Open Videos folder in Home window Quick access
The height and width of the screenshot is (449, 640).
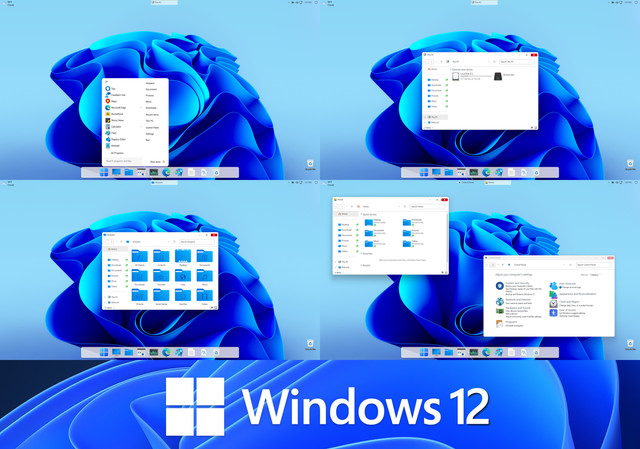(x=413, y=244)
